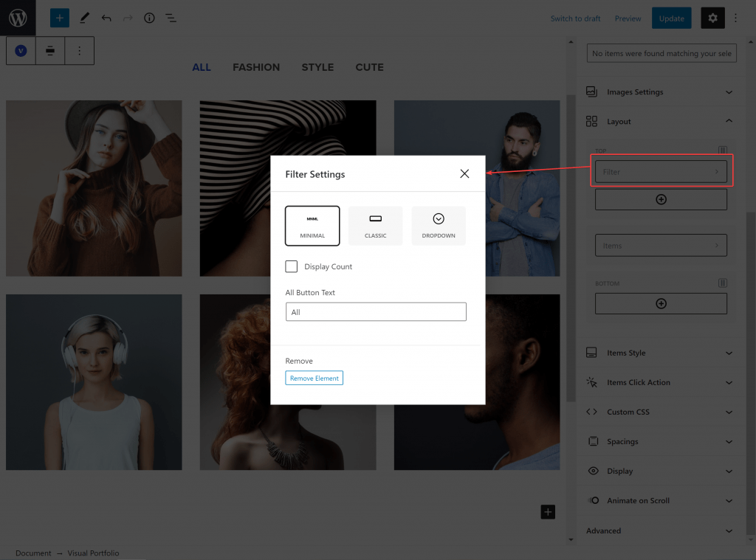
Task: Toggle the settings gear sidebar
Action: coord(712,18)
